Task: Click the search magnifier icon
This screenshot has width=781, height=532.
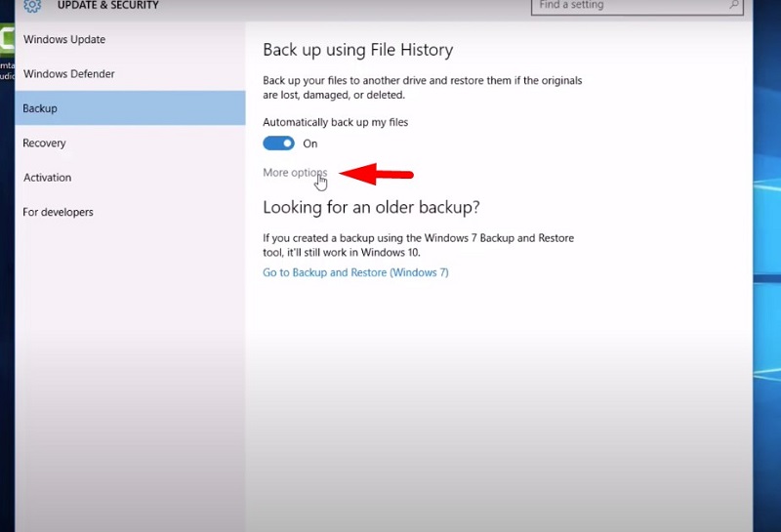Action: [x=734, y=6]
